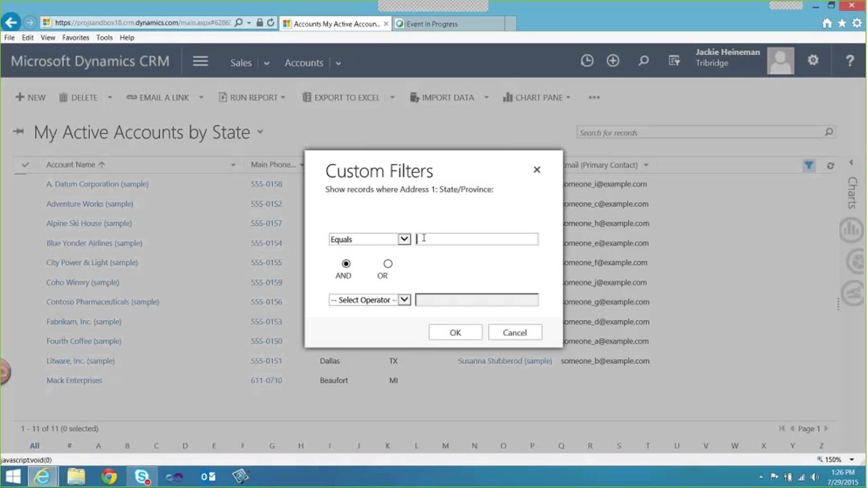Screen dimensions: 868x488
Task: Open browser favorites star icon
Action: 842,23
